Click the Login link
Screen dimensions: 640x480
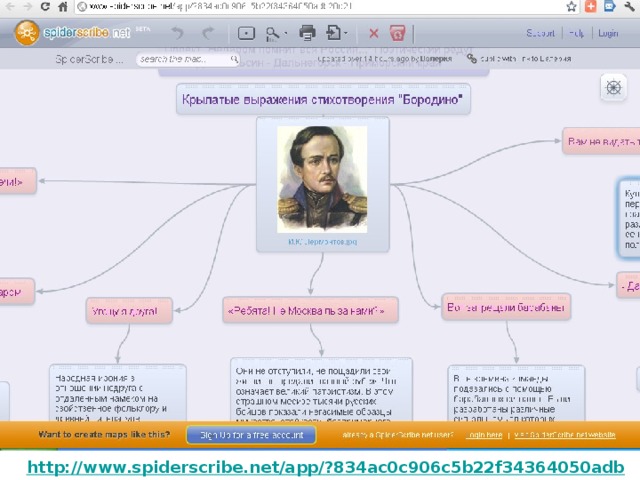tap(608, 33)
